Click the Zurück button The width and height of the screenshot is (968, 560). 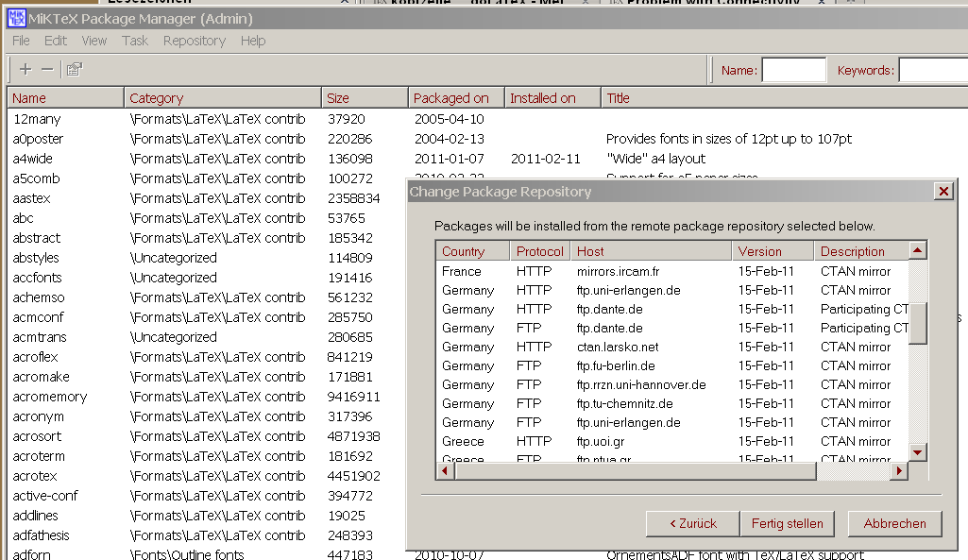point(692,523)
